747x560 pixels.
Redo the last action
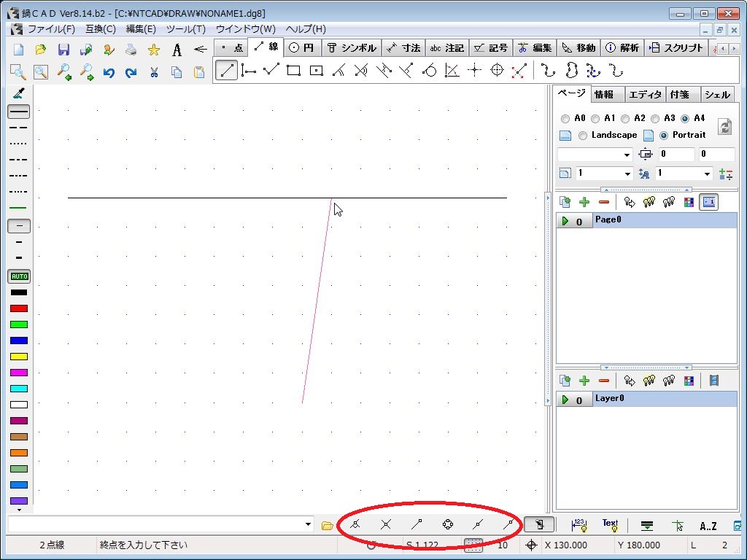coord(131,72)
